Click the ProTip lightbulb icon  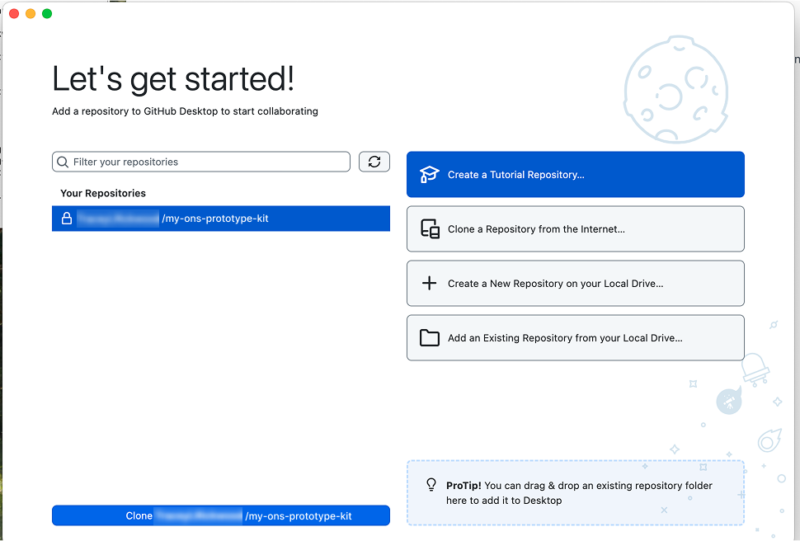click(431, 485)
